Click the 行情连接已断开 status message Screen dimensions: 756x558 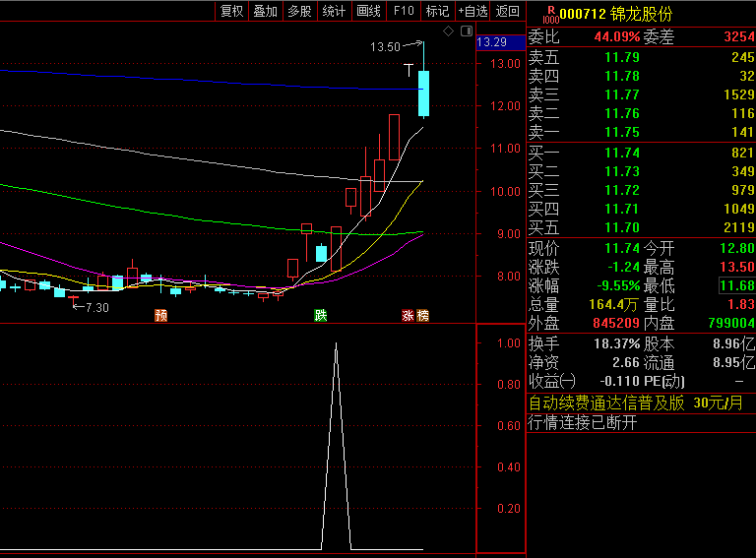pos(583,423)
